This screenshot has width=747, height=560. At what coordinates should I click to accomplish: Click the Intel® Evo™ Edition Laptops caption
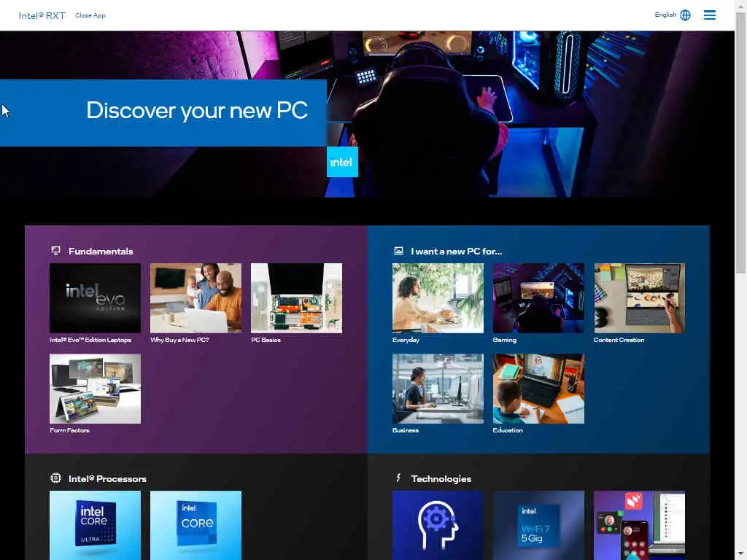pyautogui.click(x=90, y=340)
